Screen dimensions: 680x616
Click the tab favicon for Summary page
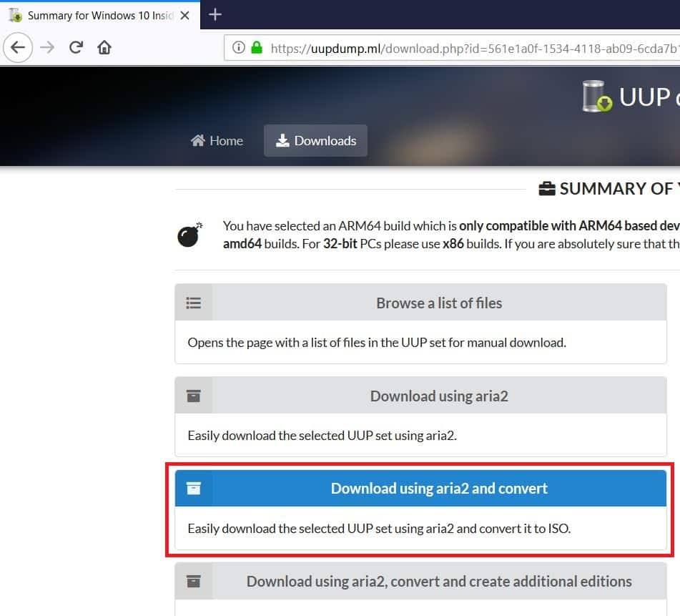[x=15, y=16]
